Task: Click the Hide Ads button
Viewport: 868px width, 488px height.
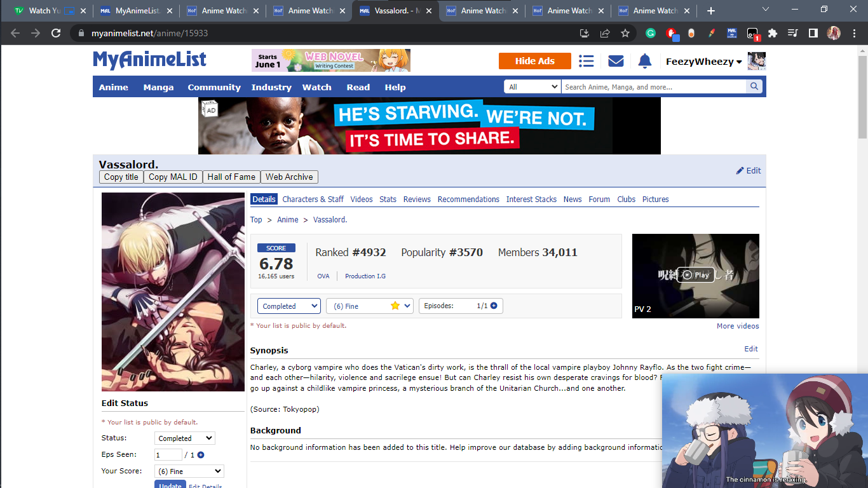Action: [535, 61]
